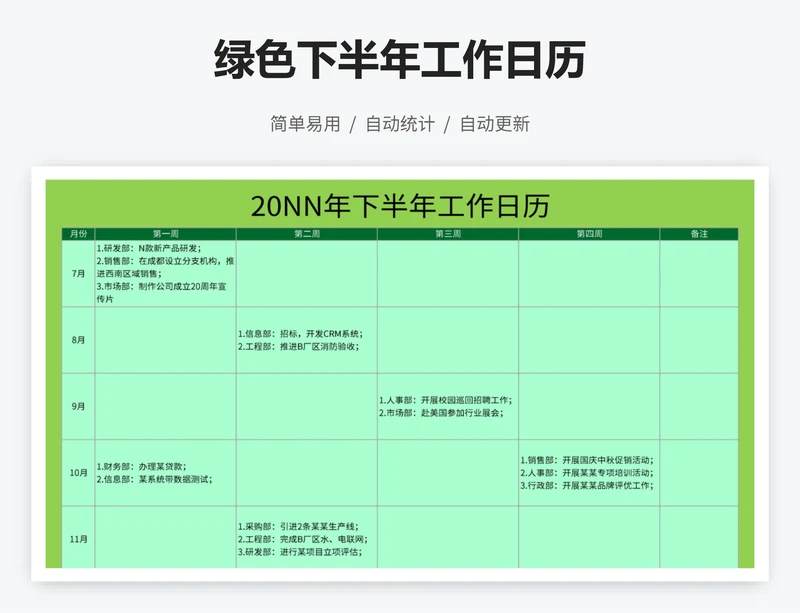The image size is (800, 613).
Task: Select the line 2.销售部：在成都设立分支机构
Action: [165, 267]
